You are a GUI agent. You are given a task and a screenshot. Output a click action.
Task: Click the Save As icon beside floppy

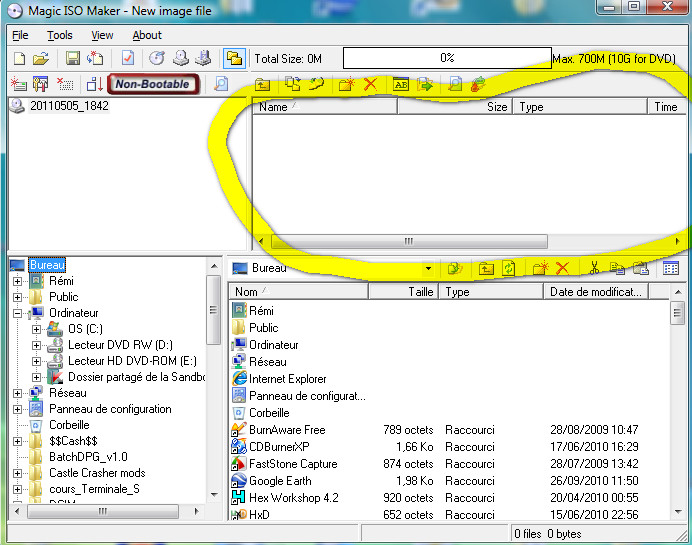[95, 58]
